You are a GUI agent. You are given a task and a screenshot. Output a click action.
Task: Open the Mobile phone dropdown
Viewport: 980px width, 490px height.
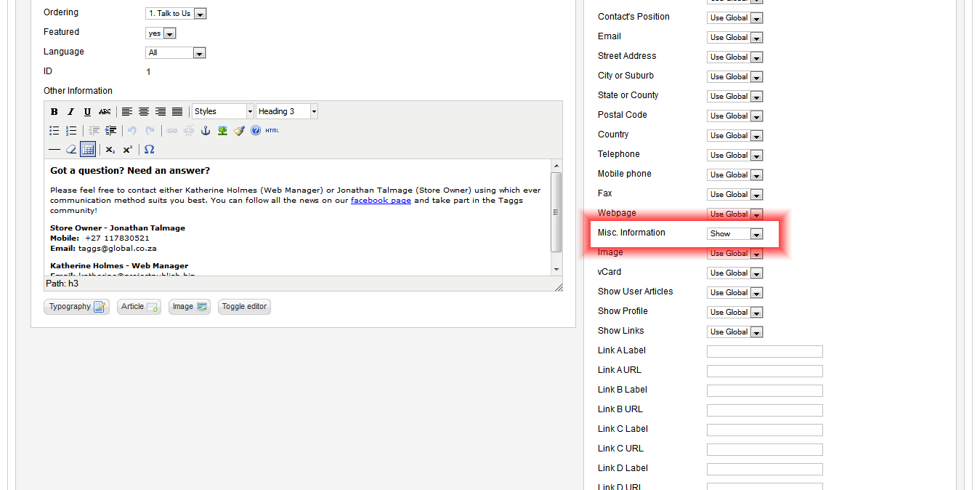735,175
